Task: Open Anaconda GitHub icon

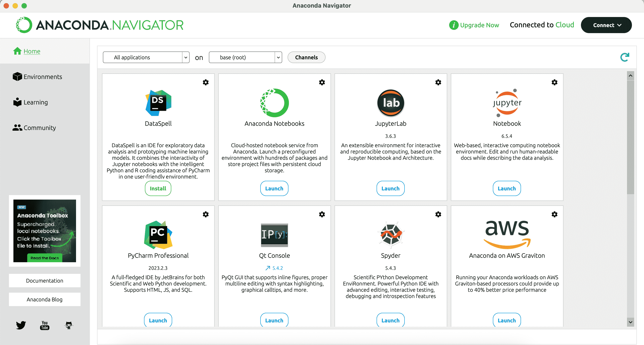Action: coord(68,325)
